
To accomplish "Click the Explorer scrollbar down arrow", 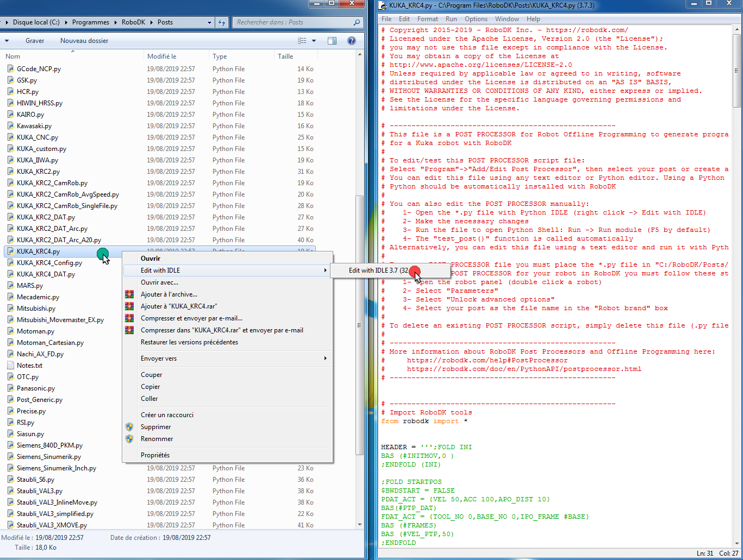I will pyautogui.click(x=359, y=525).
